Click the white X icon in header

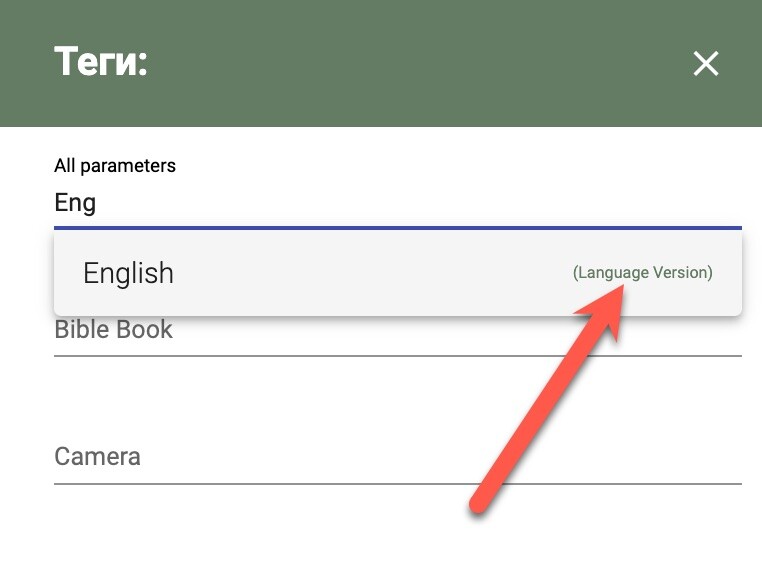coord(706,64)
